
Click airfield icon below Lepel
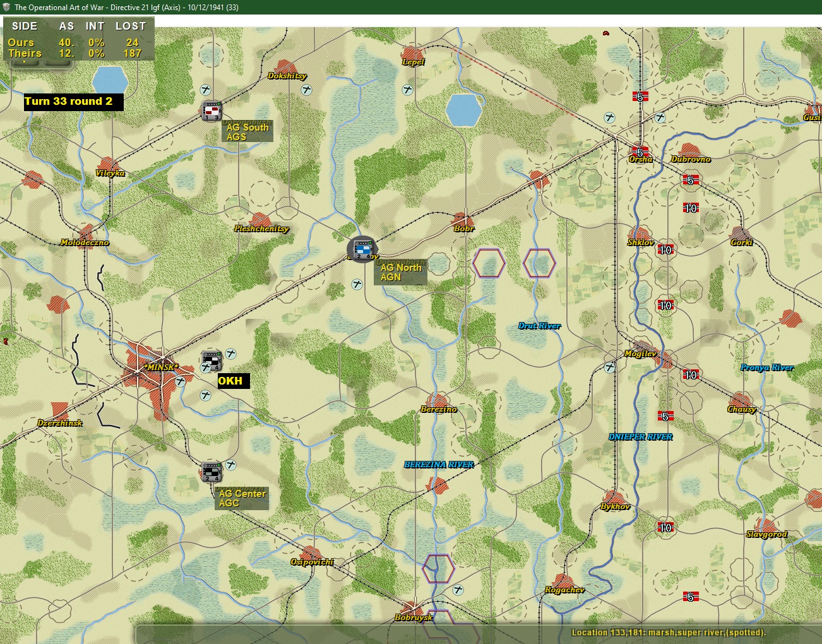(x=407, y=90)
